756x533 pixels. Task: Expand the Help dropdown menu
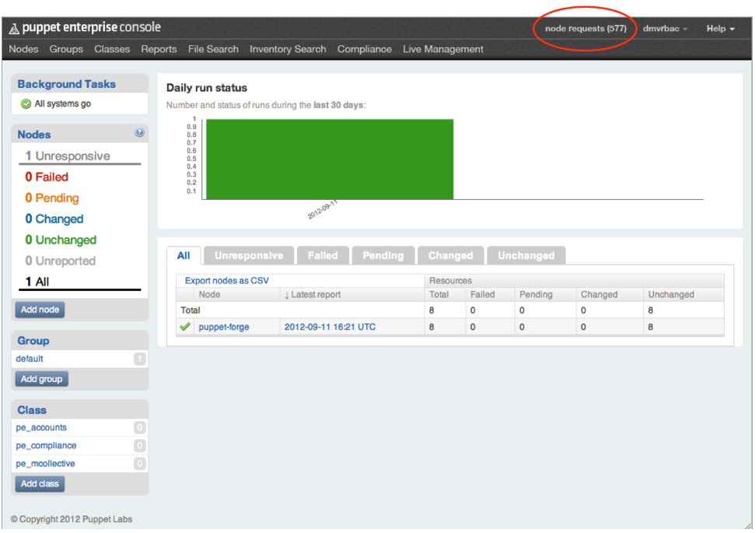point(720,29)
